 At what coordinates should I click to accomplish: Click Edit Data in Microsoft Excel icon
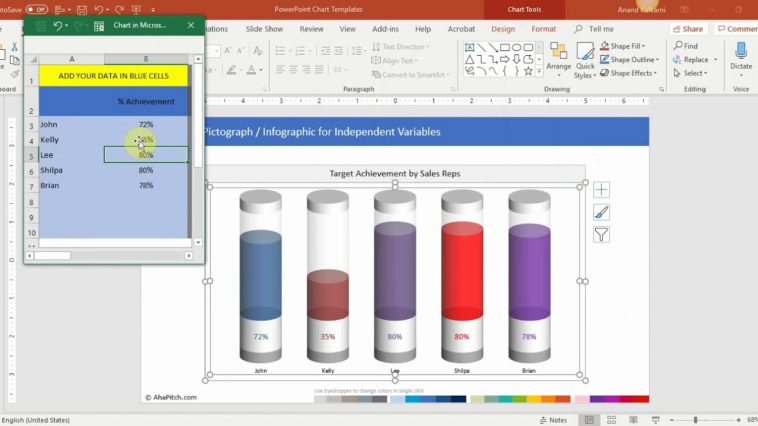coord(99,25)
